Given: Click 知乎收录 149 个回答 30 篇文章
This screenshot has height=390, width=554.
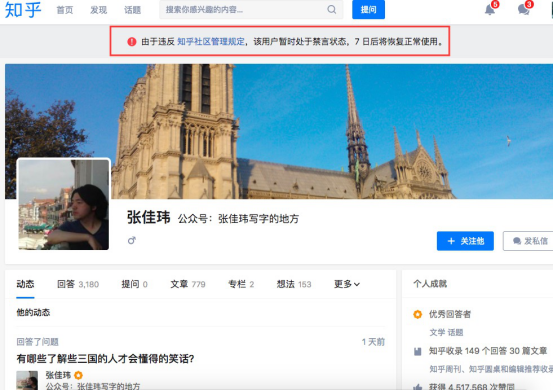Looking at the screenshot, I should [x=488, y=351].
